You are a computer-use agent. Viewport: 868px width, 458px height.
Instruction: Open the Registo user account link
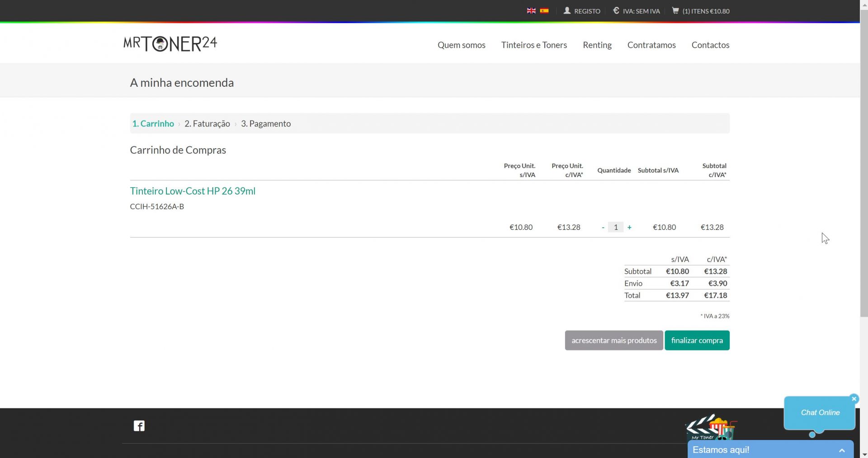[582, 11]
